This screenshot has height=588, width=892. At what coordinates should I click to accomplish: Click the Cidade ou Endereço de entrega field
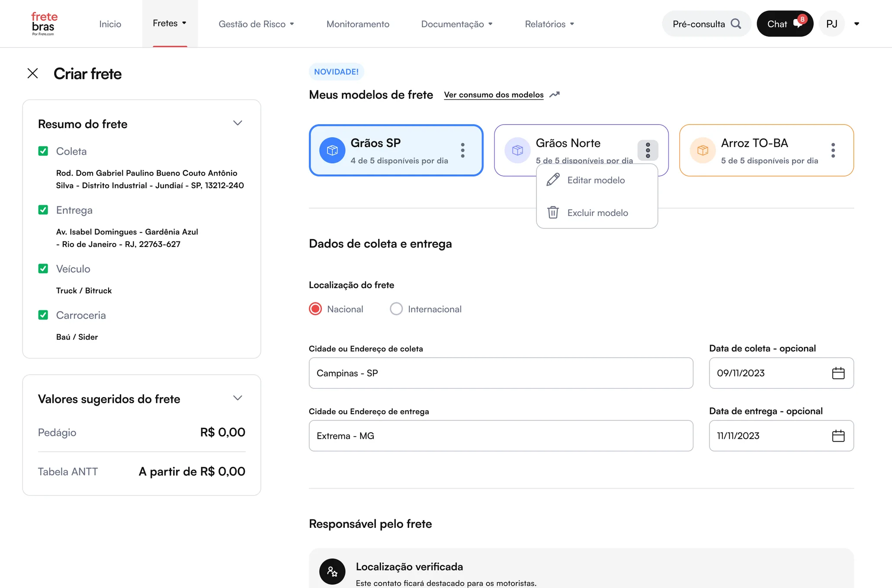click(x=501, y=436)
